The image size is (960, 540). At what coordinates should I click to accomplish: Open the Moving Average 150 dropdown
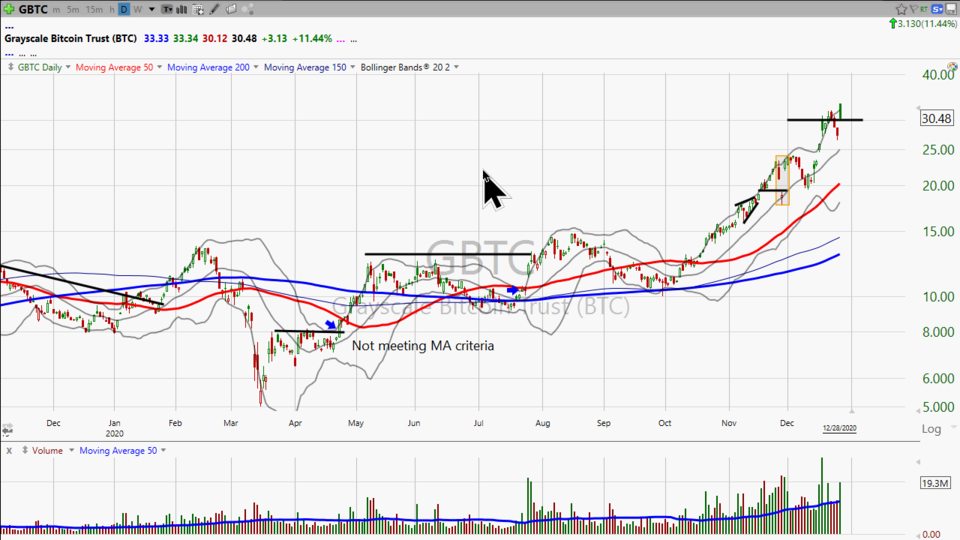point(353,67)
